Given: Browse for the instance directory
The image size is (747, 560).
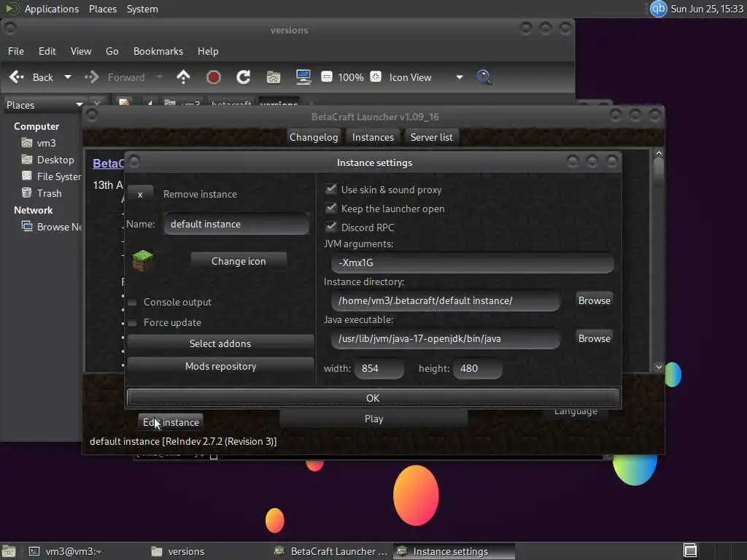Looking at the screenshot, I should (594, 300).
